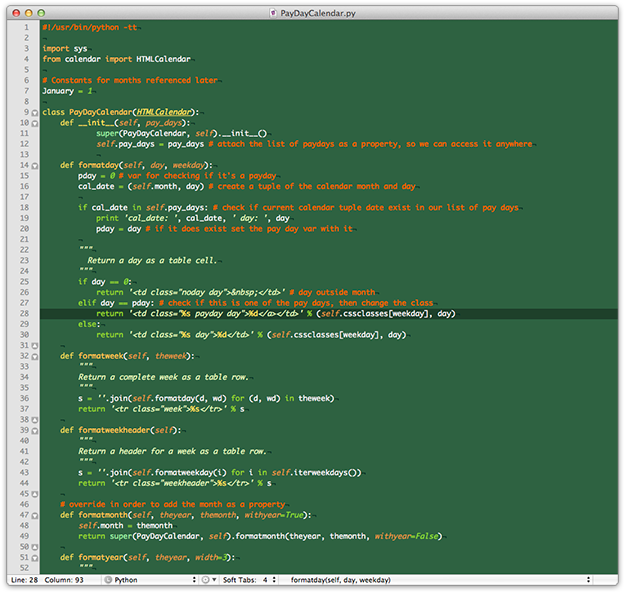
Task: Click the 'if cal_date in self.pay_days' statement
Action: [143, 208]
